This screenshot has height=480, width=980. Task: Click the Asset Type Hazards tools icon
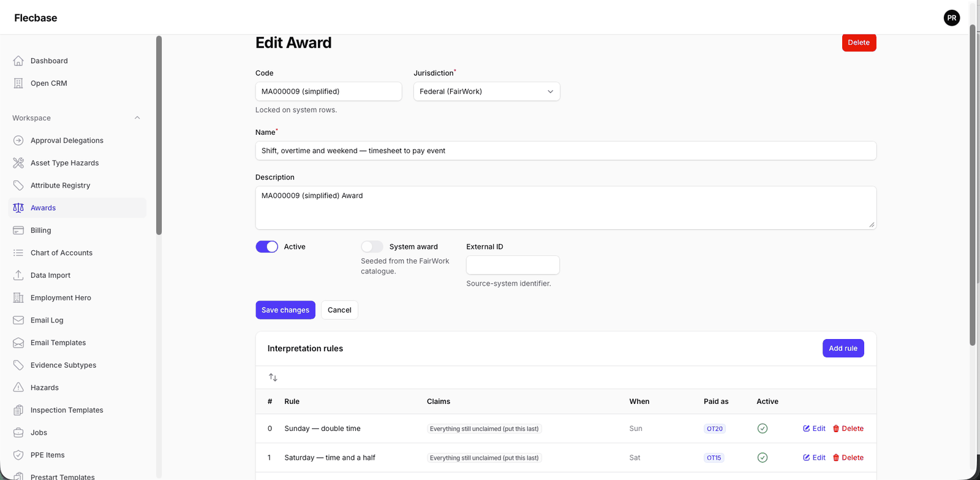pyautogui.click(x=18, y=163)
